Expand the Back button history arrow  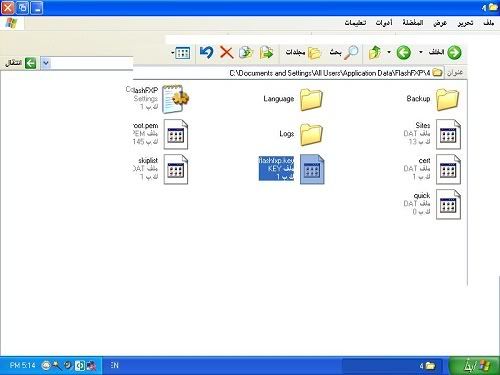(x=421, y=52)
